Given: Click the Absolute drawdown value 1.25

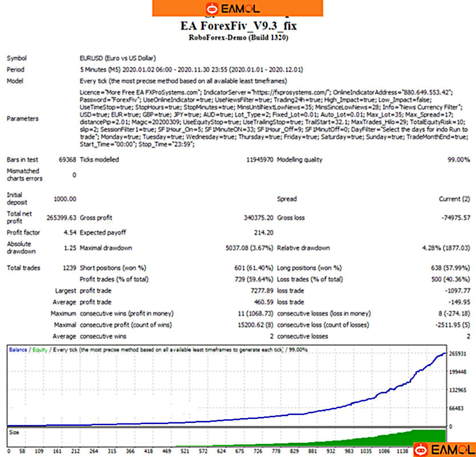Looking at the screenshot, I should [70, 248].
